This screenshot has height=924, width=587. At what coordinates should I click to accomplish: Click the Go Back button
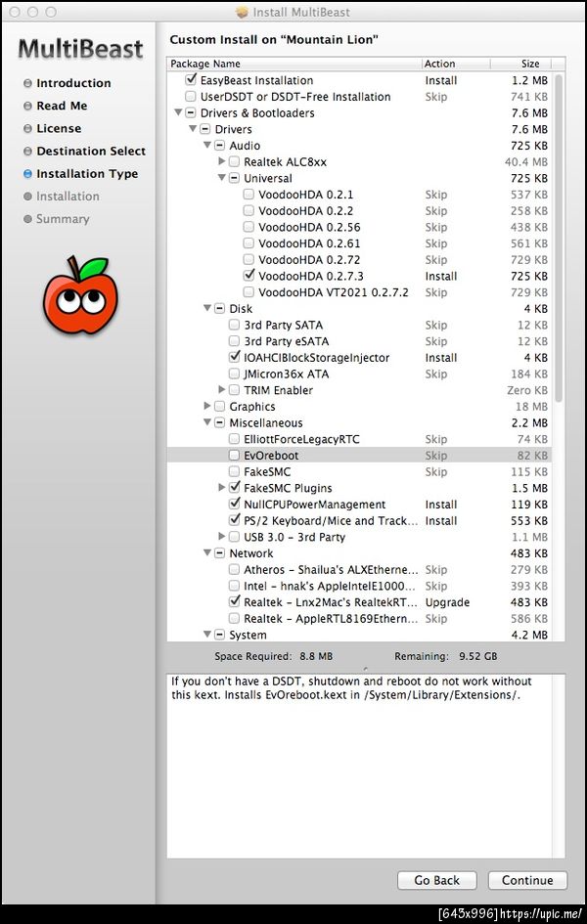coord(436,880)
